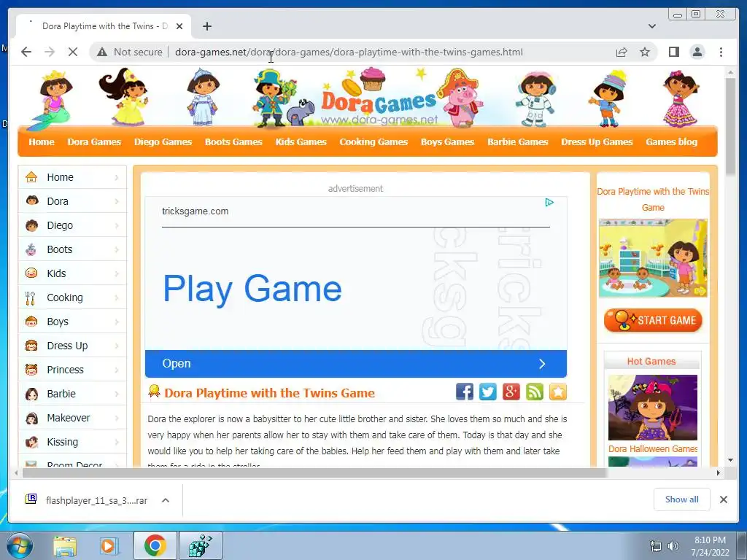This screenshot has height=560, width=747.
Task: Expand the Kids sidebar arrow
Action: [117, 273]
